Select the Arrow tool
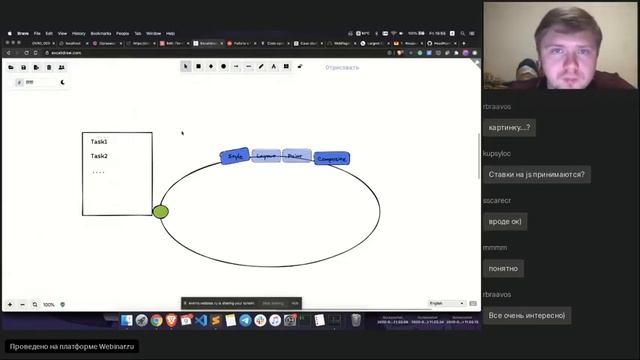This screenshot has width=640, height=360. point(236,66)
